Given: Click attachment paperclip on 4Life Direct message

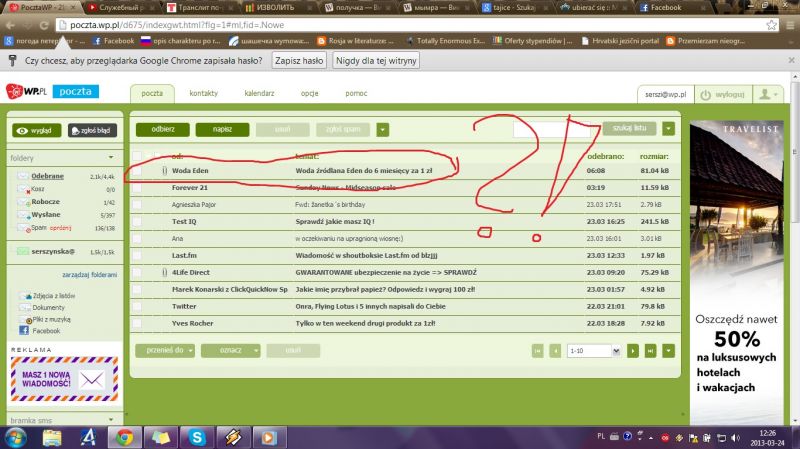Looking at the screenshot, I should click(x=164, y=272).
